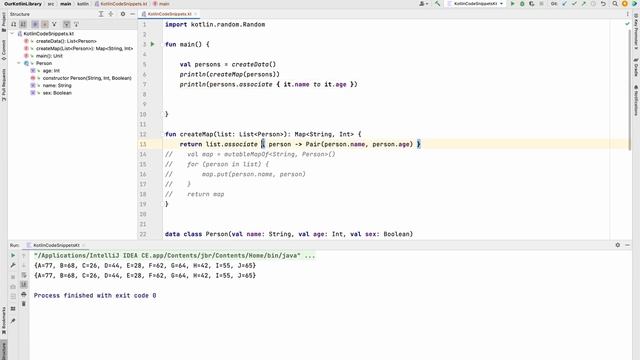This screenshot has width=640, height=360.
Task: Select sex: Boolean property in Structure
Action: pyautogui.click(x=57, y=93)
